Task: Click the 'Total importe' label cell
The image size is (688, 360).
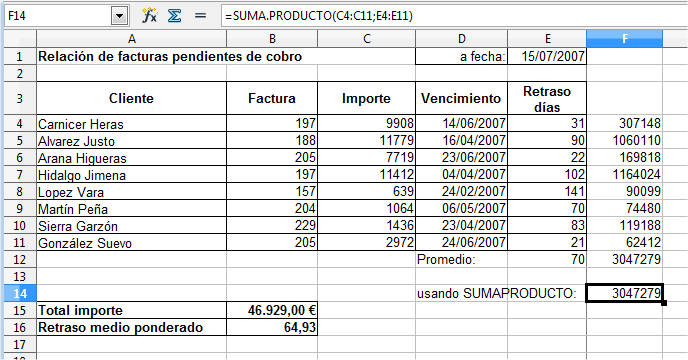Action: pos(132,310)
